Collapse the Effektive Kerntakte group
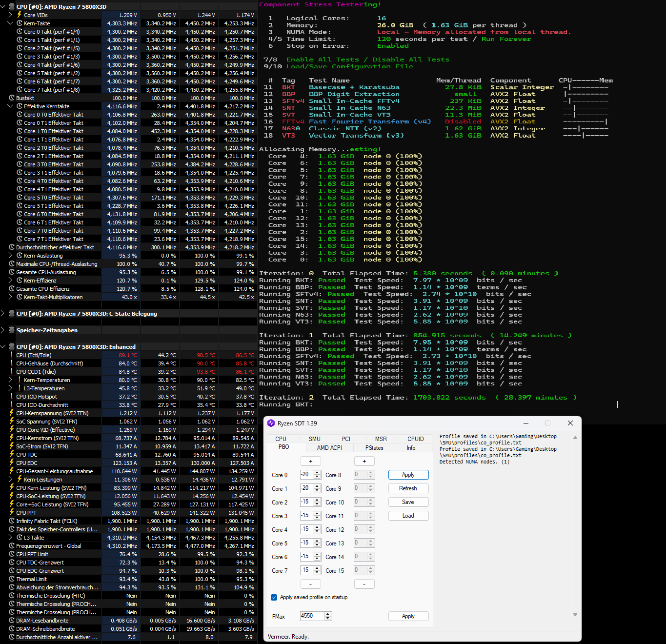 click(10, 106)
